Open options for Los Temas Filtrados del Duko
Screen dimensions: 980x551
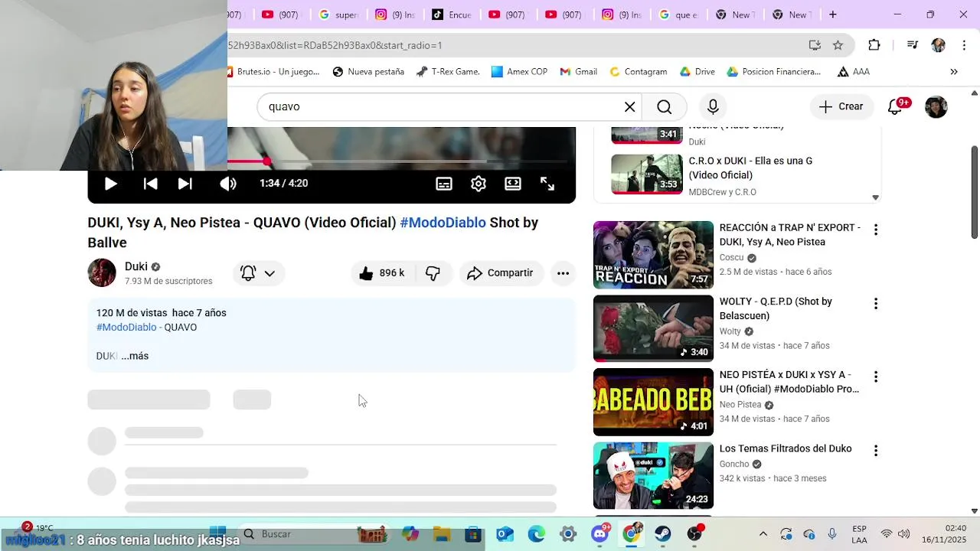pyautogui.click(x=876, y=451)
